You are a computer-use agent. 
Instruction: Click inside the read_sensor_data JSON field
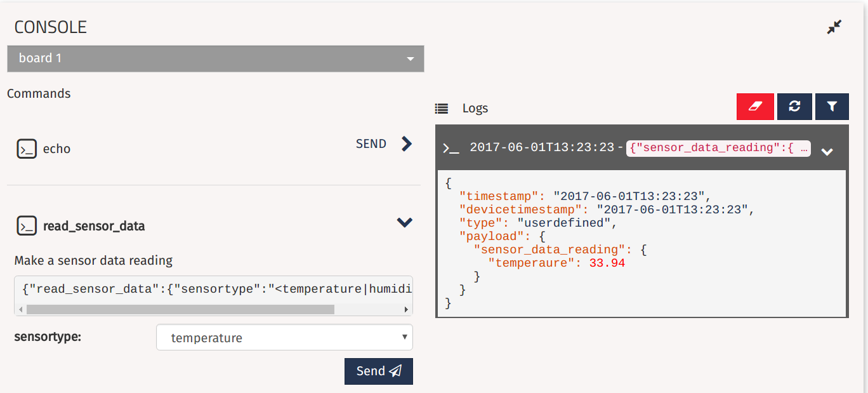(213, 290)
